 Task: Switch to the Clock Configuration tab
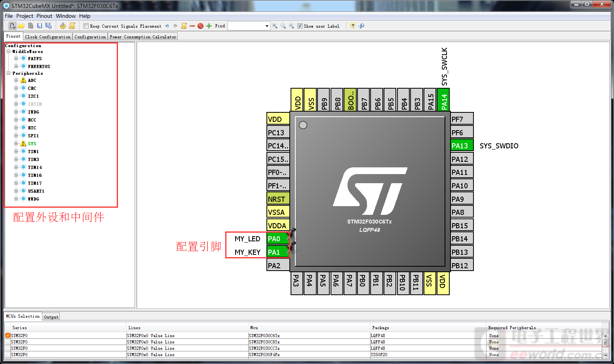48,37
